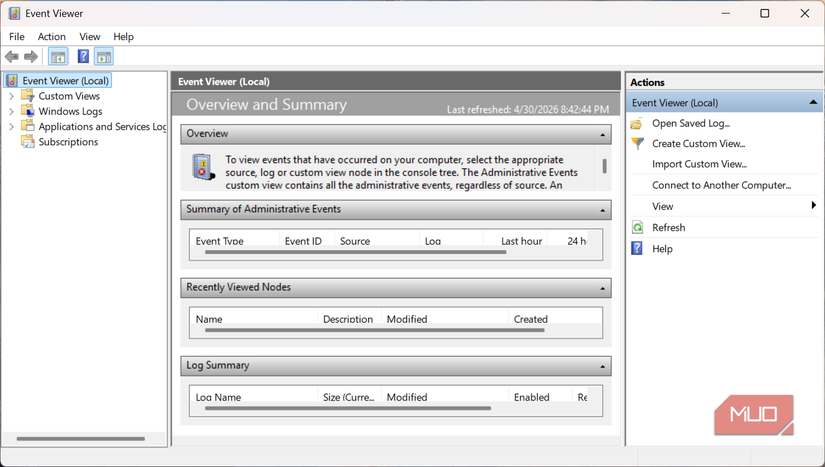The image size is (825, 467).
Task: Select the Custom Views tree label
Action: point(69,96)
